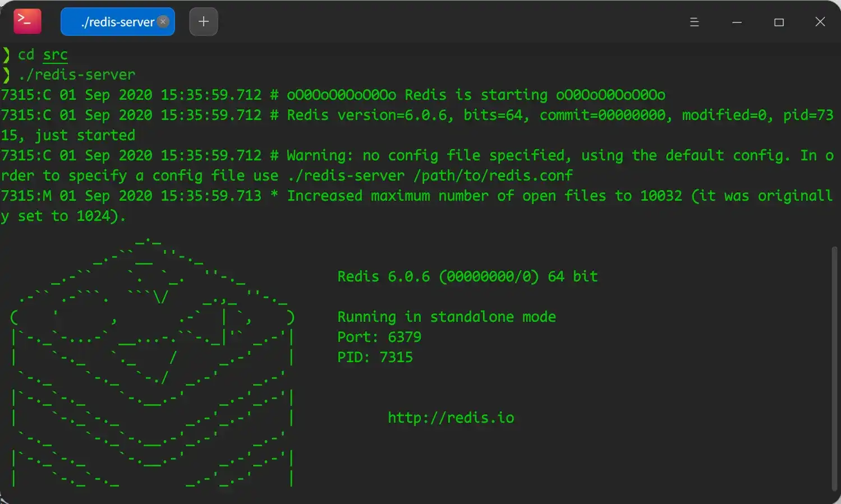This screenshot has width=841, height=504.
Task: Click the 'Redis is starting' log text
Action: 476,95
